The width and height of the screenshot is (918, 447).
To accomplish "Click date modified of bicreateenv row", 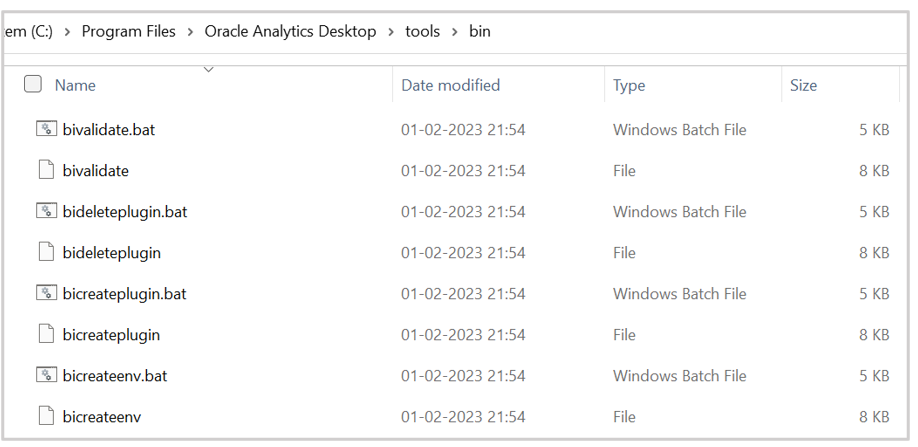I will point(463,417).
